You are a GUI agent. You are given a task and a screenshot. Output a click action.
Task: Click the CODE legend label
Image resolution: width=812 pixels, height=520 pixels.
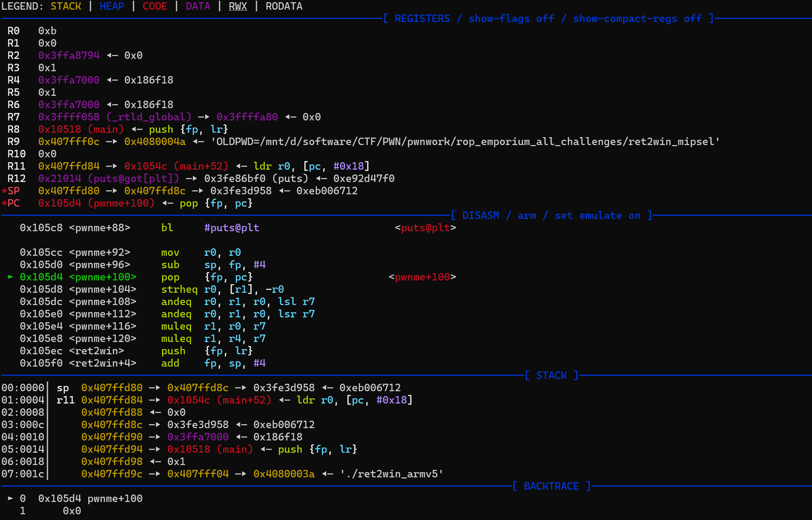tap(155, 6)
